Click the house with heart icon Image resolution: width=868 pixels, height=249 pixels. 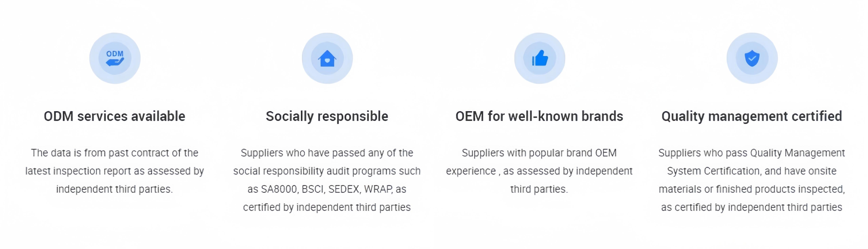point(327,58)
